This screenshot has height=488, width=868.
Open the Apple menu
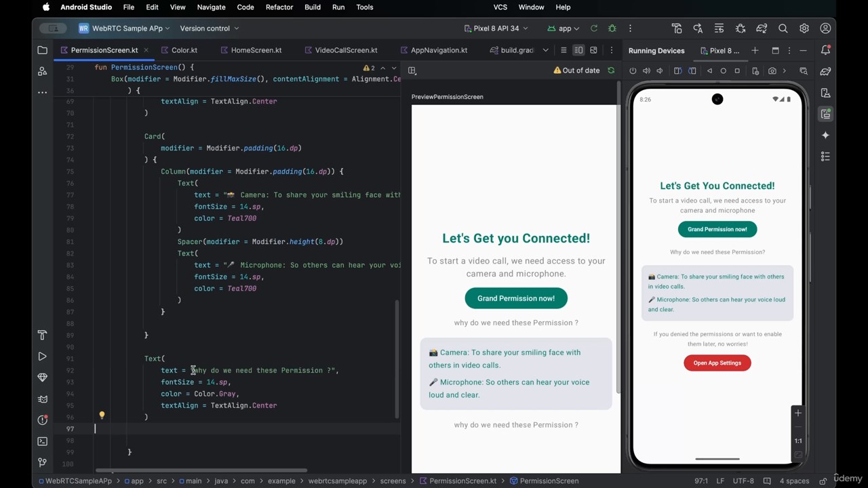[x=46, y=7]
